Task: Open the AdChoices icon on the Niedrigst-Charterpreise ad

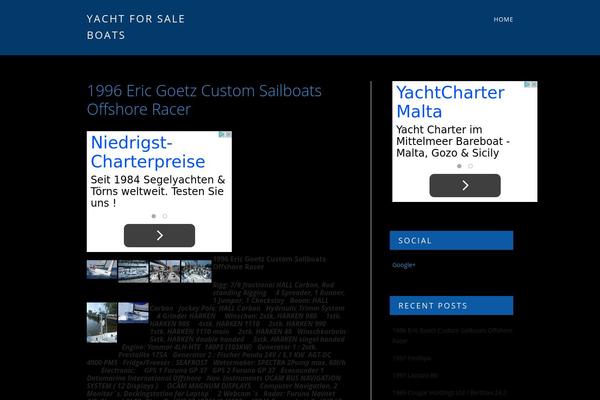Action: point(222,134)
